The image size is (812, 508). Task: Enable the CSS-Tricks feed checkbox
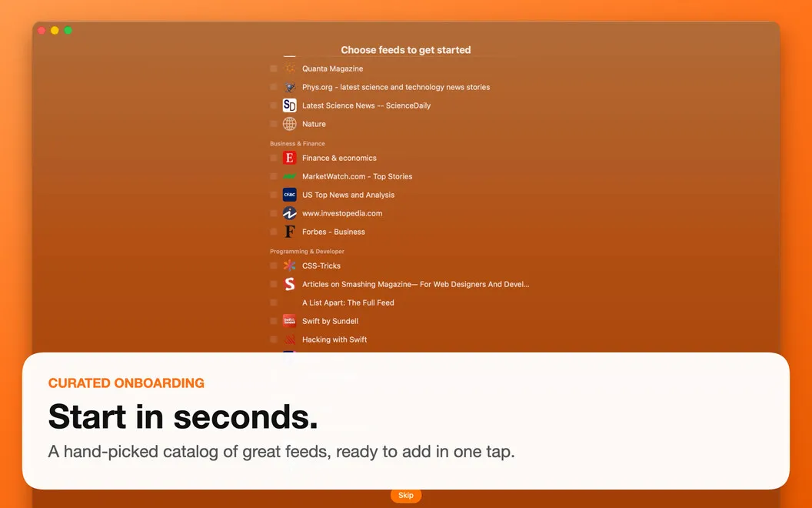274,266
